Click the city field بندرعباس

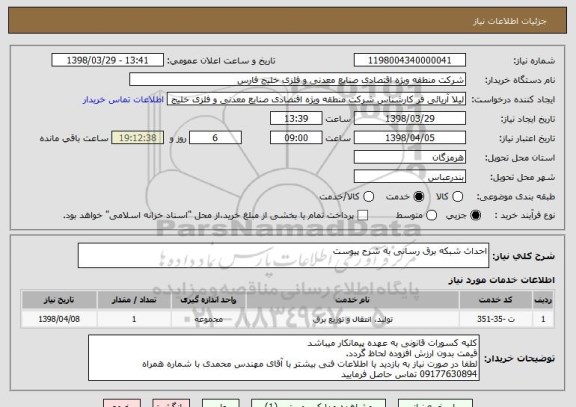(x=410, y=177)
